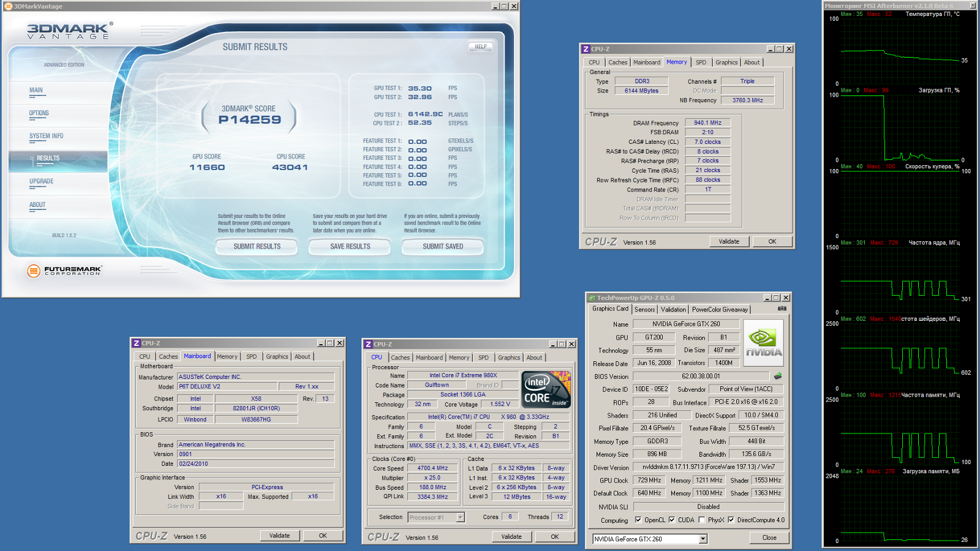
Task: Click the 3DMark Vantage logo
Action: [x=70, y=31]
